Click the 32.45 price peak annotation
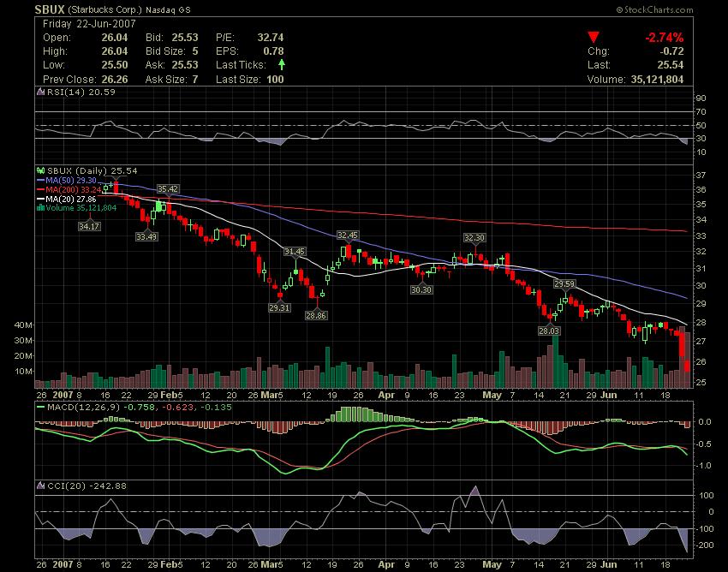 [348, 235]
